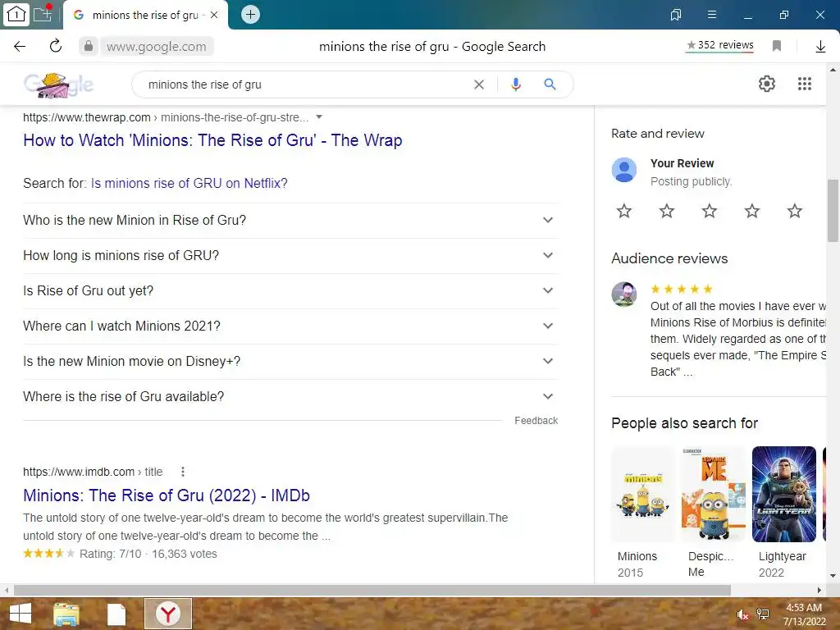840x630 pixels.
Task: Open the Minions 2015 movie poster
Action: tap(643, 494)
